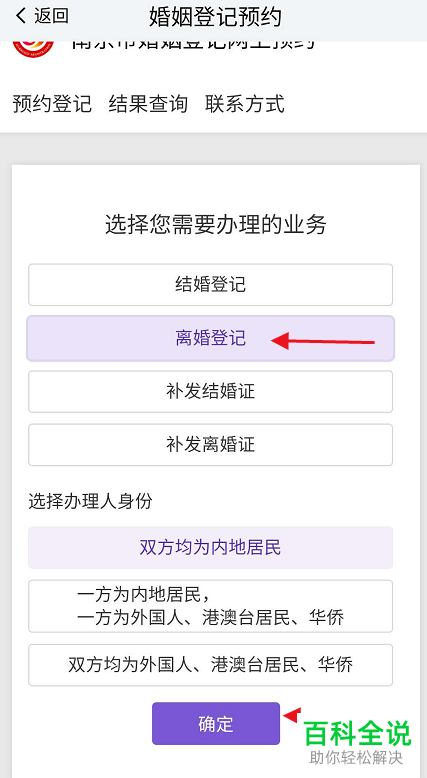Tap the red marriage registration logo
The width and height of the screenshot is (427, 778).
(33, 49)
